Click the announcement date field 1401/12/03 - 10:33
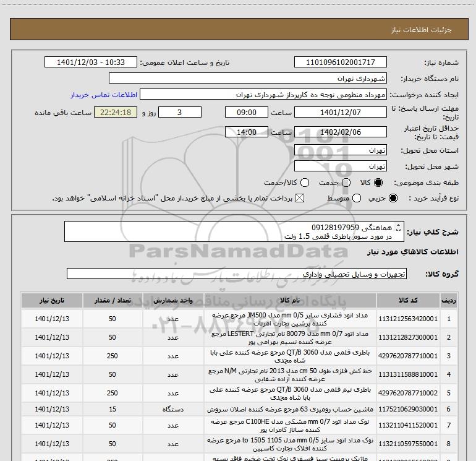Image resolution: width=476 pixels, height=461 pixels. coord(90,62)
